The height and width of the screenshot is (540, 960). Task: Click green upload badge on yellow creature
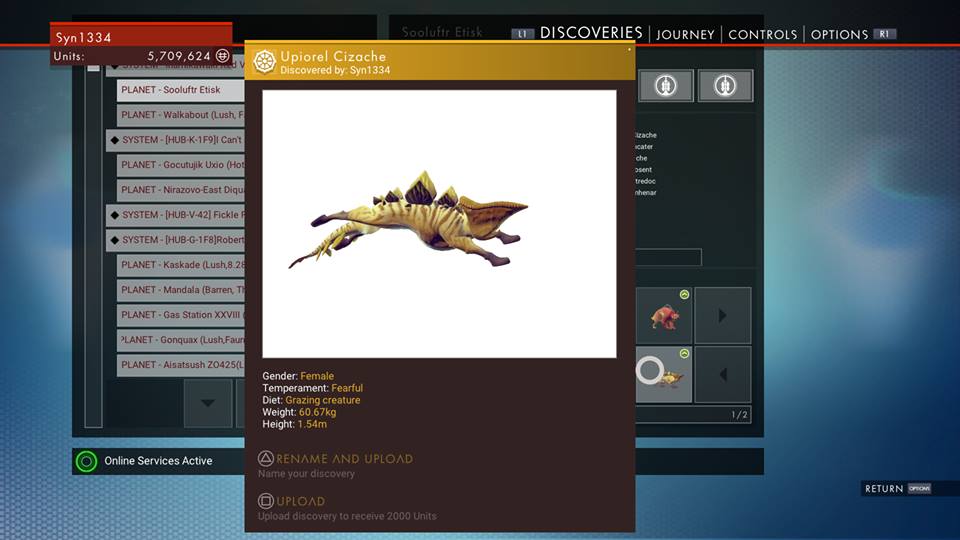point(684,354)
